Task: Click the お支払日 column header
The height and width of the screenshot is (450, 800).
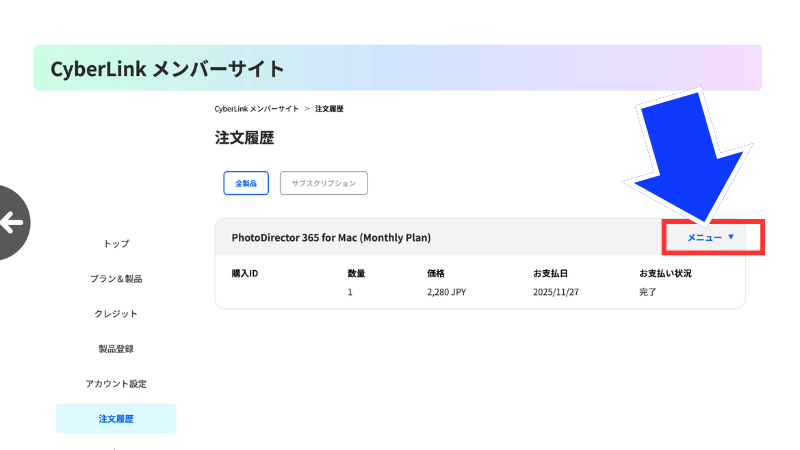Action: (551, 273)
